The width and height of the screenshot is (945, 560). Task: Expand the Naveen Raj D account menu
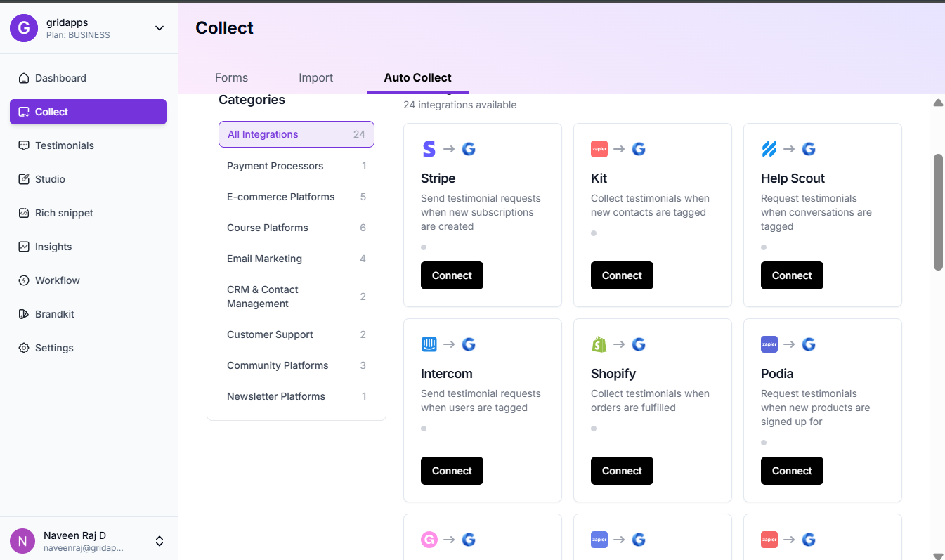click(x=159, y=541)
